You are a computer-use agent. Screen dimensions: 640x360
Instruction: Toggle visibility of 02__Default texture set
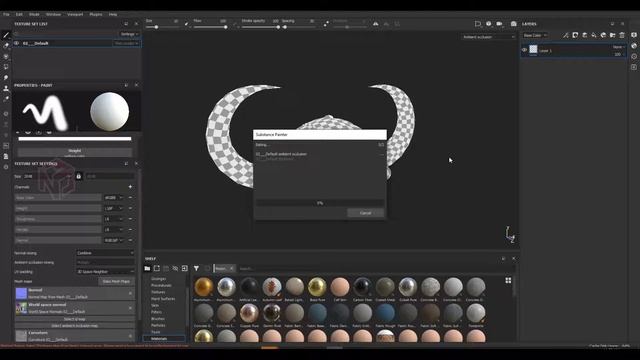coord(17,43)
